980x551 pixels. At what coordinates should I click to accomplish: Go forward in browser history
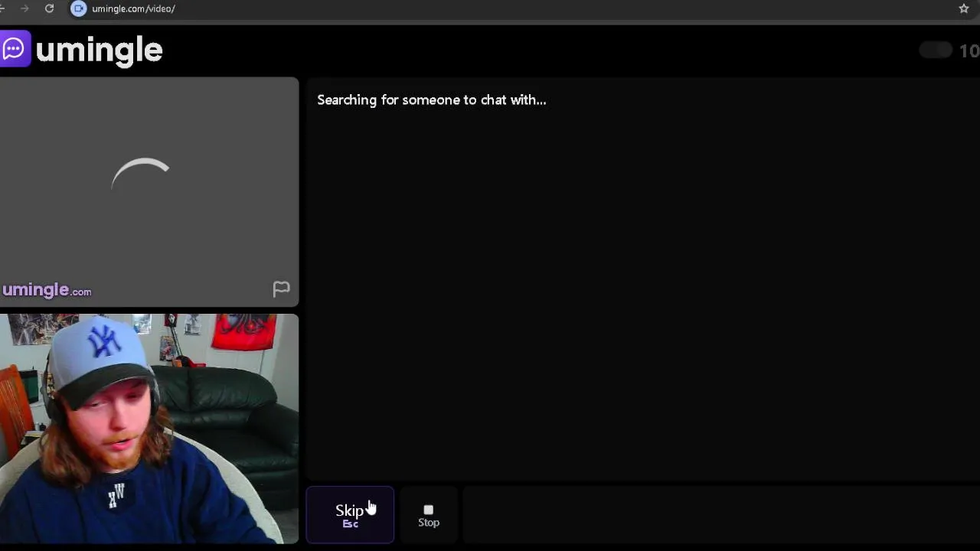tap(24, 8)
